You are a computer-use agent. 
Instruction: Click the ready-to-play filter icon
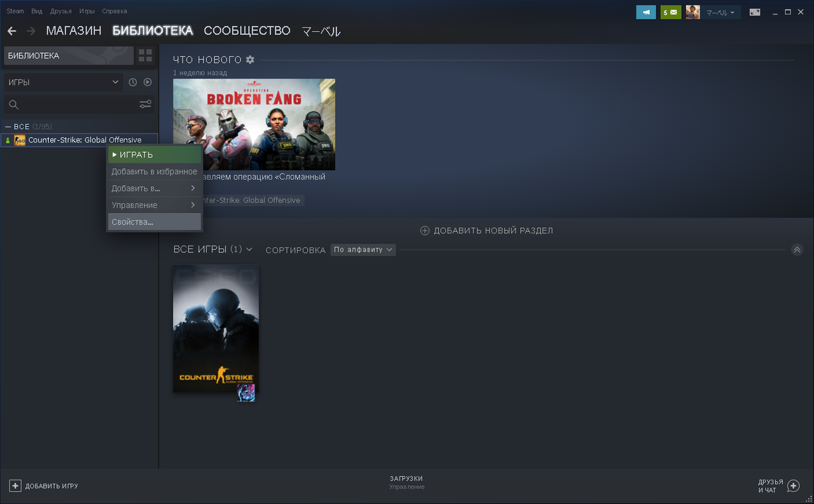point(148,82)
